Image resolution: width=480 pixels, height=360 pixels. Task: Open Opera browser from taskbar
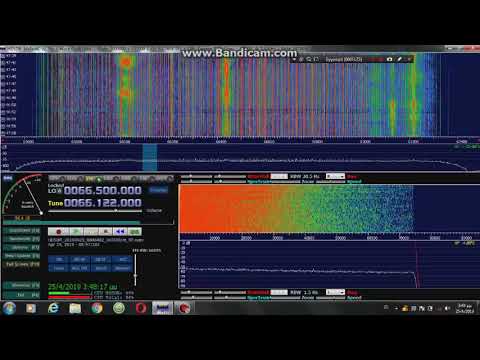coord(141,308)
